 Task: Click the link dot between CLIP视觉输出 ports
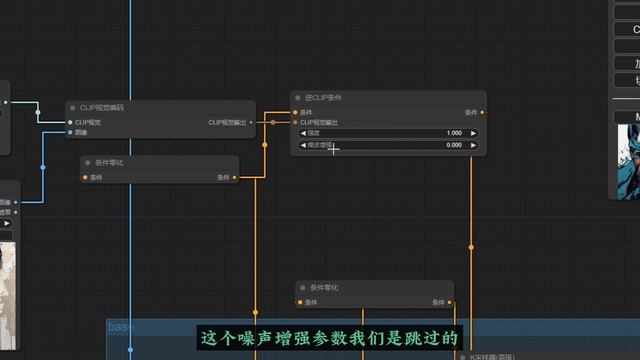273,122
